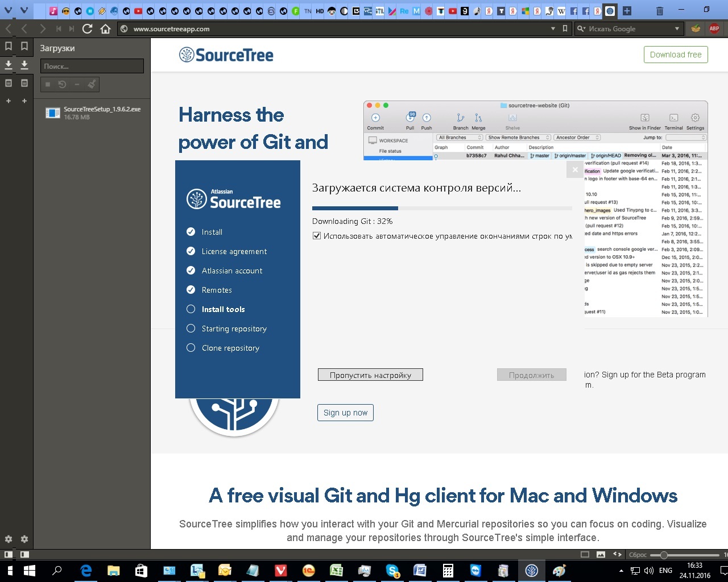Viewport: 728px width, 582px height.
Task: Open the box extension next to ABP
Action: tap(695, 28)
